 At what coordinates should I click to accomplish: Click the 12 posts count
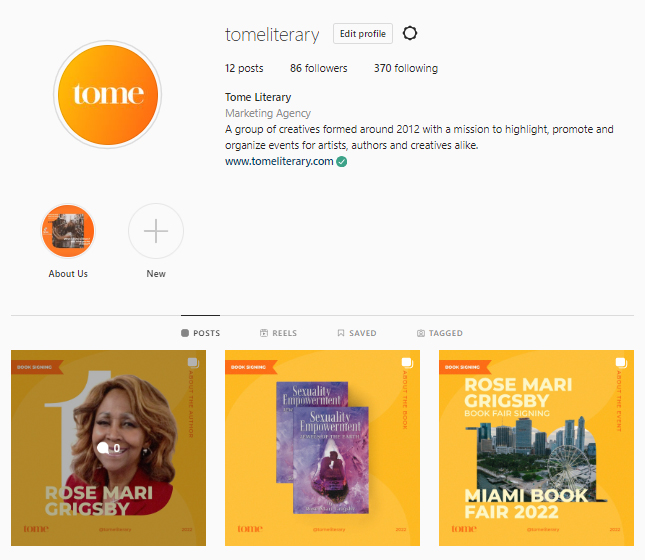click(244, 68)
